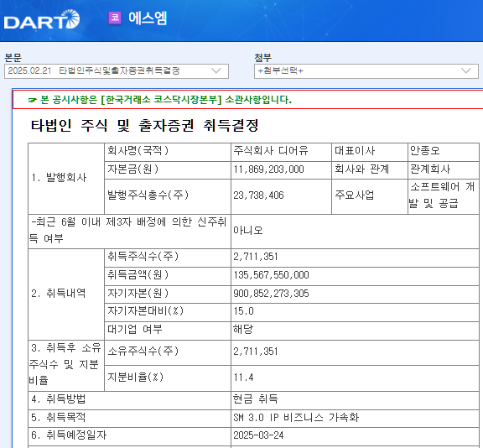483x448 pixels.
Task: Click the 자본금 value 11,869,203,000
Action: click(281, 170)
